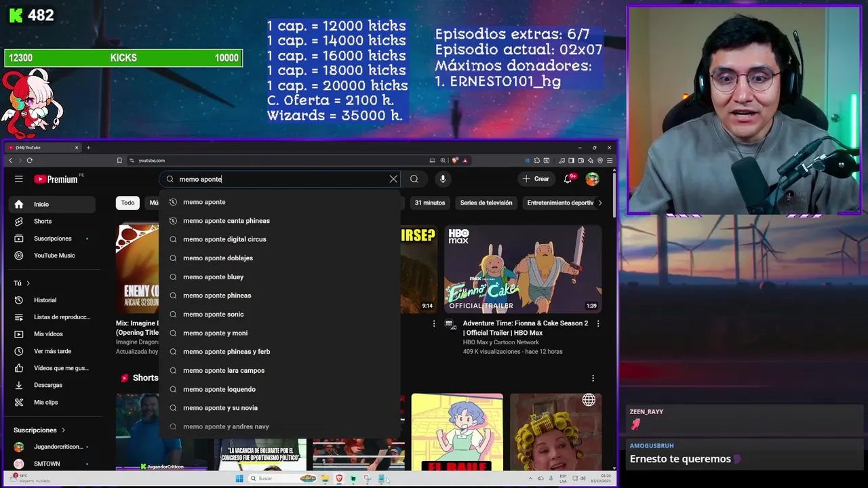Viewport: 868px width, 488px height.
Task: Open the YouTube hamburger guide menu
Action: click(x=19, y=179)
